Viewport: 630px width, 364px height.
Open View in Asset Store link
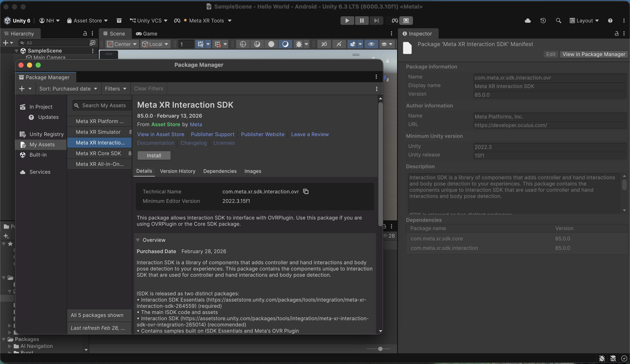[x=160, y=134]
